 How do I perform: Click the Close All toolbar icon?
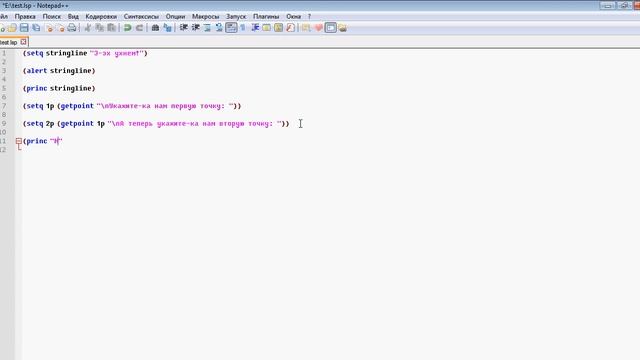(60, 28)
